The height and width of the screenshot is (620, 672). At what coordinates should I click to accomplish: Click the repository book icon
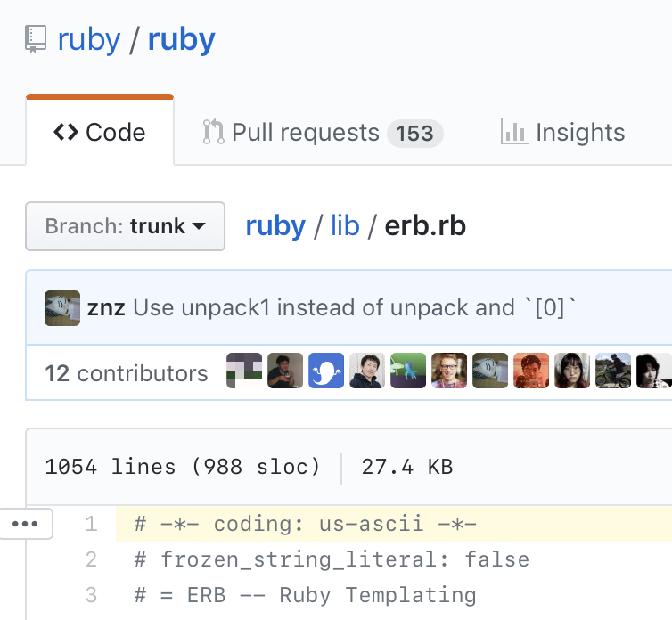36,40
